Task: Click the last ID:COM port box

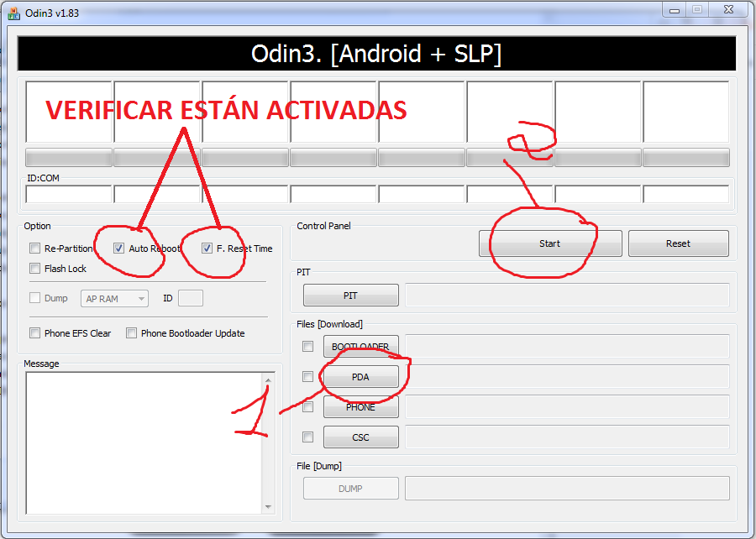Action: pos(686,194)
